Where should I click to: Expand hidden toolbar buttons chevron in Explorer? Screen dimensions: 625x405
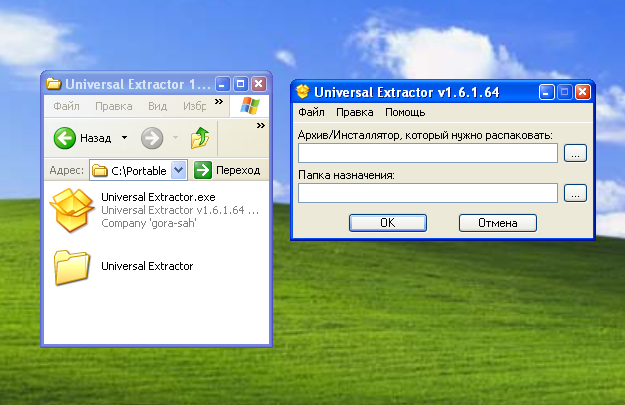tap(261, 126)
